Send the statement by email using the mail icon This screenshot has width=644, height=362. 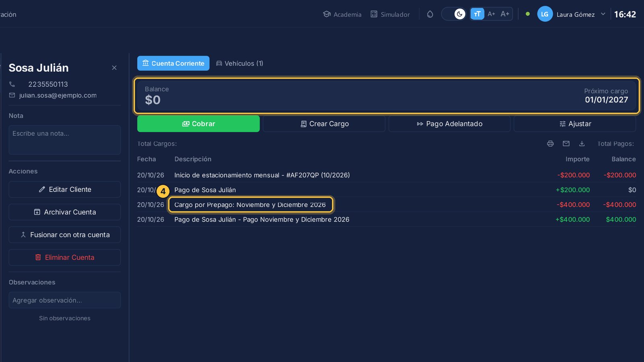click(x=566, y=144)
